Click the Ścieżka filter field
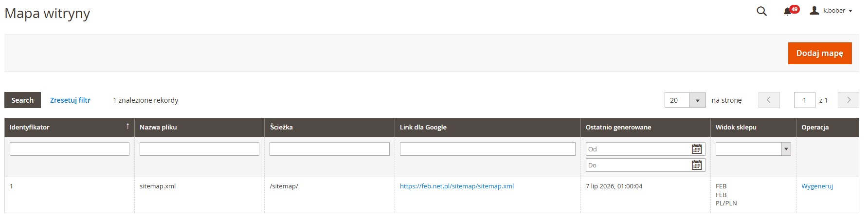 coord(329,149)
